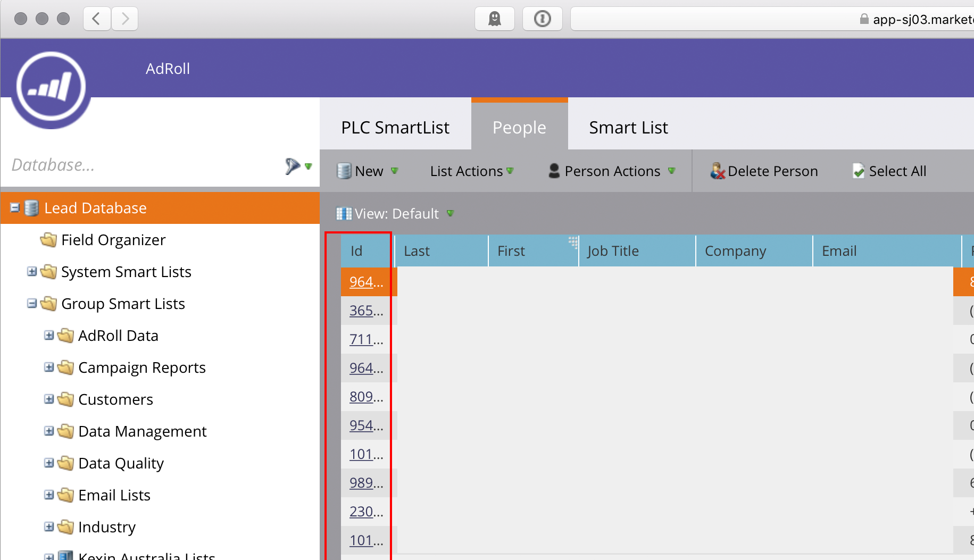The height and width of the screenshot is (560, 974).
Task: Click the 1Password extension icon
Action: tap(543, 19)
